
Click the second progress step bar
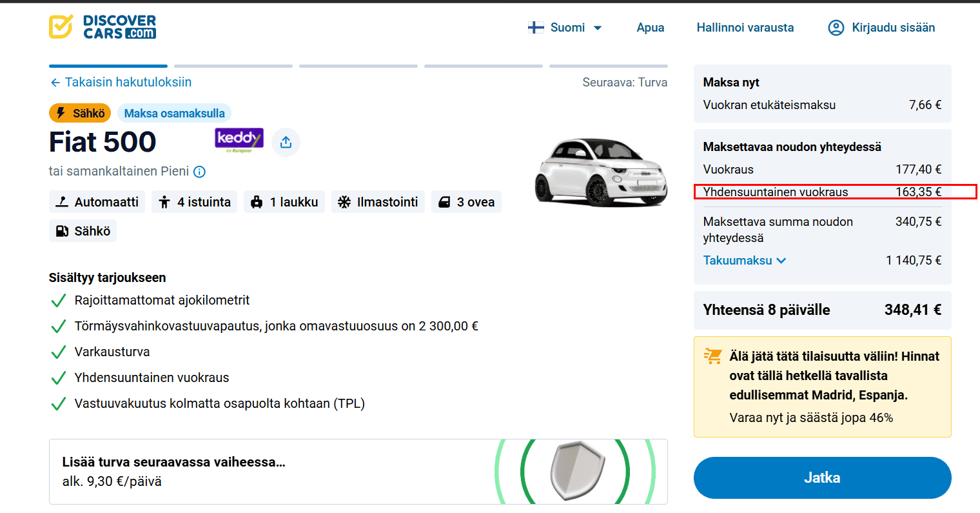click(x=233, y=66)
